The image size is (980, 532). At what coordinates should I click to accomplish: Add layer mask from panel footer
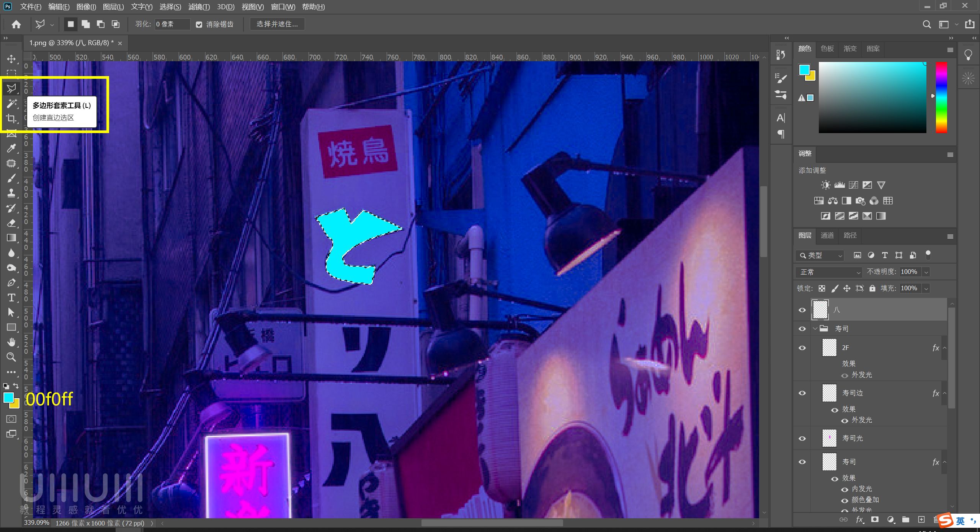[875, 519]
